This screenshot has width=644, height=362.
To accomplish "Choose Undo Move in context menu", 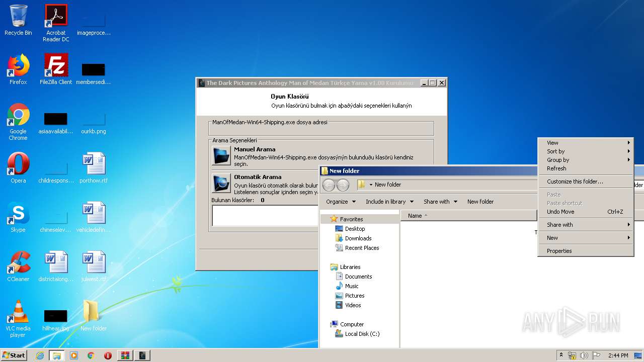I will (586, 212).
